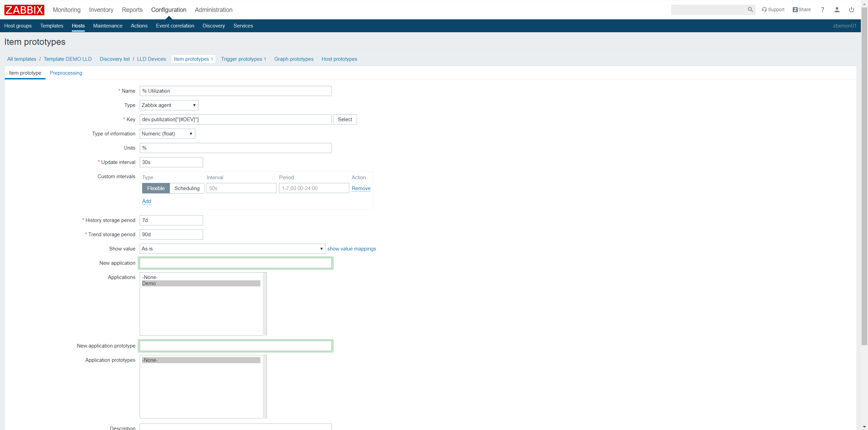Viewport: 868px width, 430px height.
Task: Click the search magnifier icon
Action: point(750,10)
